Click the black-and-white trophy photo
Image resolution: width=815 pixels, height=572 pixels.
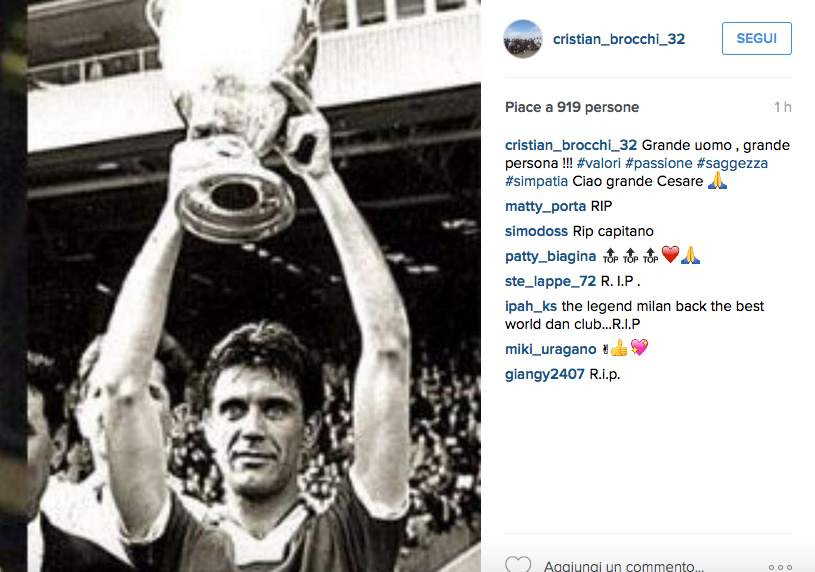(x=254, y=286)
